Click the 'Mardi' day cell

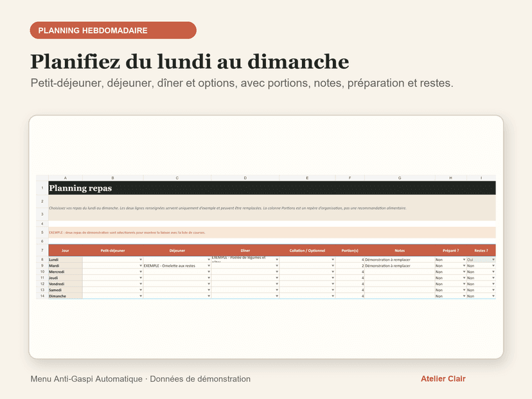pos(66,265)
